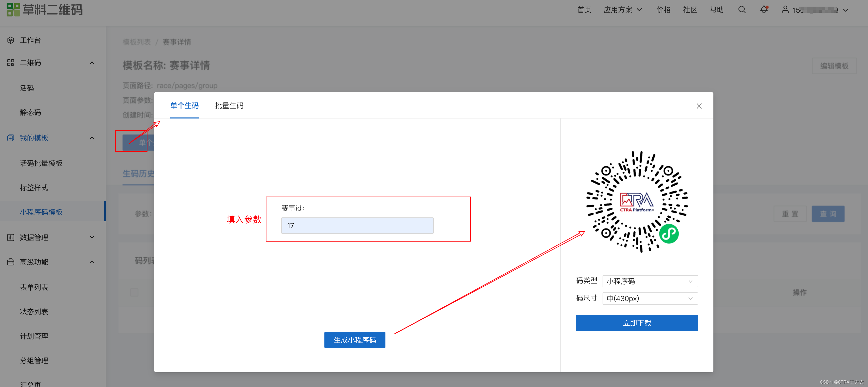Click the 生码历史 tab behind the dialog
868x387 pixels.
(x=138, y=174)
